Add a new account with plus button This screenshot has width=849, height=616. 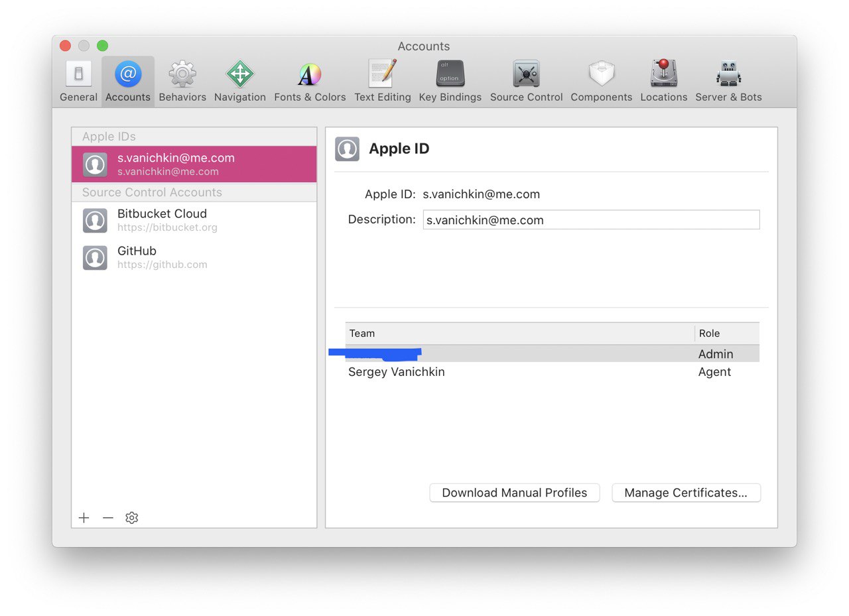click(x=84, y=518)
